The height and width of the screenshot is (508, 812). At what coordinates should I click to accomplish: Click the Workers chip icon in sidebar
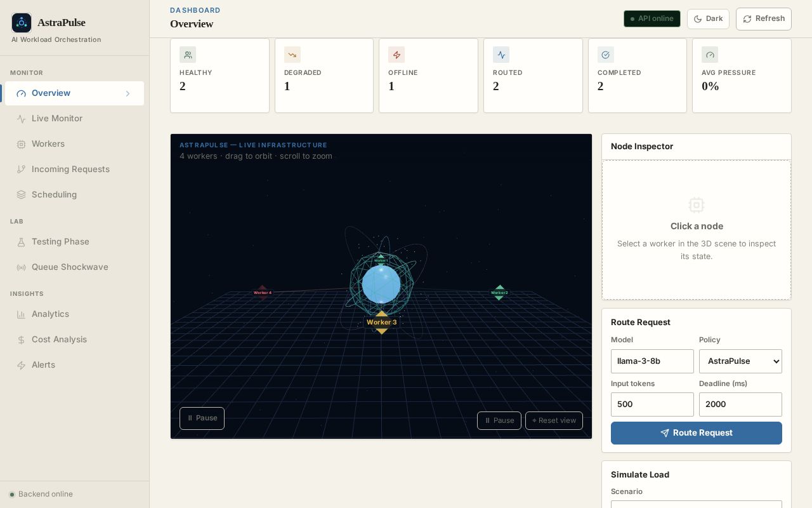[x=21, y=144]
